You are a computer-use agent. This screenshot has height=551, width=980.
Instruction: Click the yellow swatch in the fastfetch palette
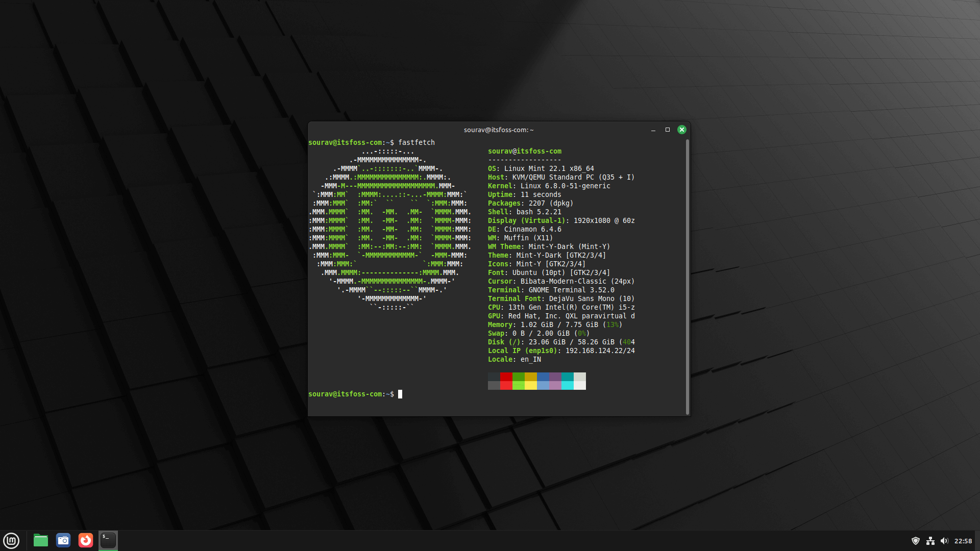click(x=531, y=381)
